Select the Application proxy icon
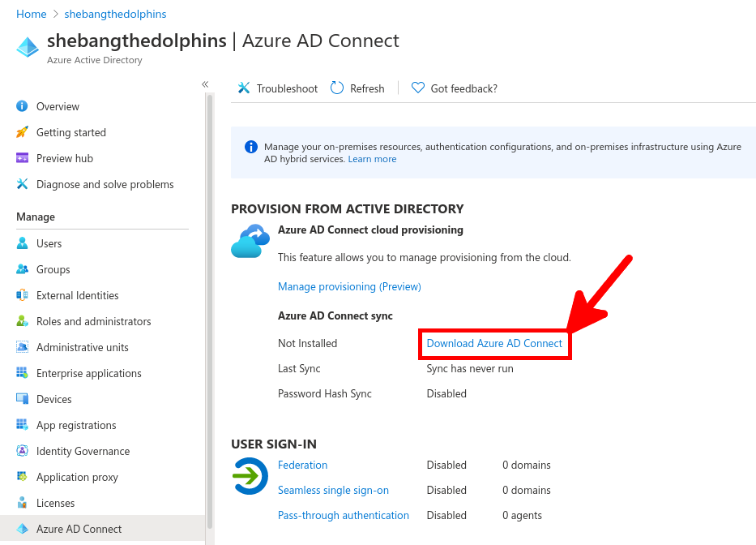756x545 pixels. click(x=20, y=477)
